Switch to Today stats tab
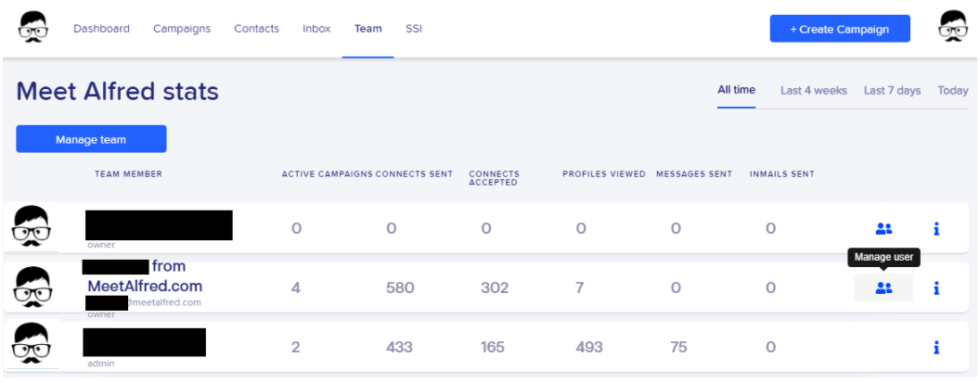 [952, 91]
